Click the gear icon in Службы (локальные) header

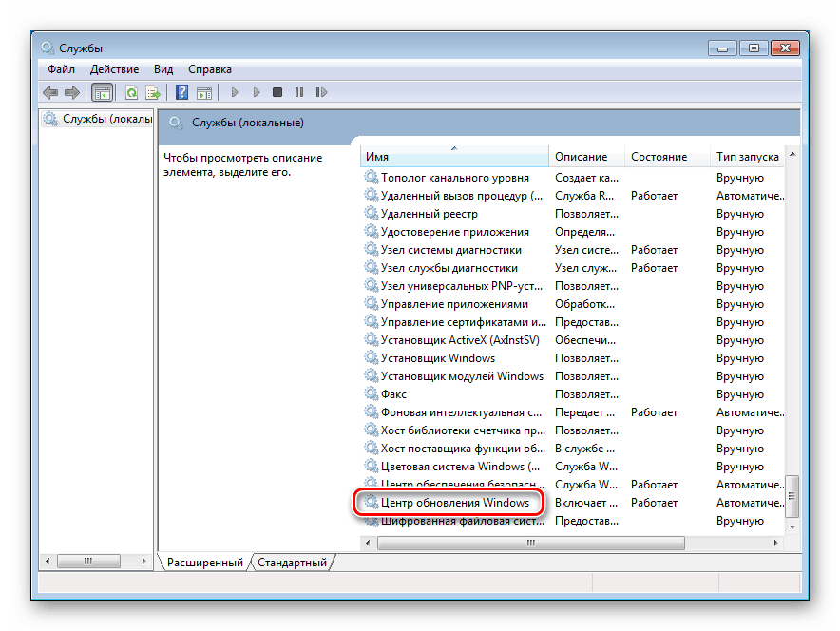176,124
